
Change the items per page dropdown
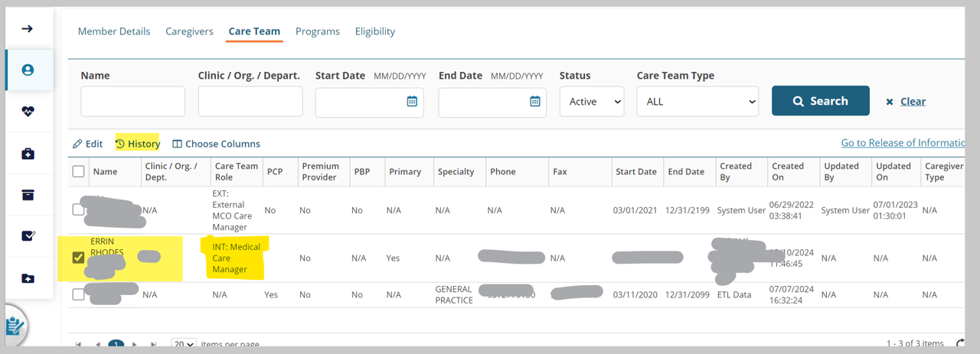(184, 345)
